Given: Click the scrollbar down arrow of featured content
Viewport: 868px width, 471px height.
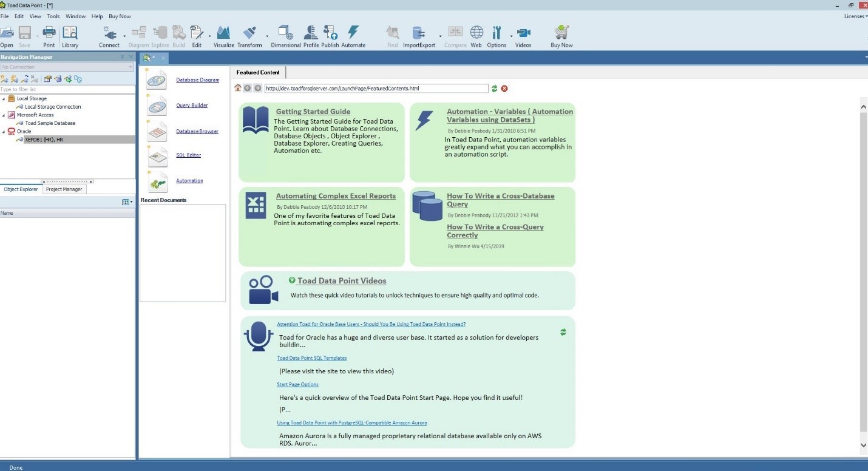Looking at the screenshot, I should [864, 445].
